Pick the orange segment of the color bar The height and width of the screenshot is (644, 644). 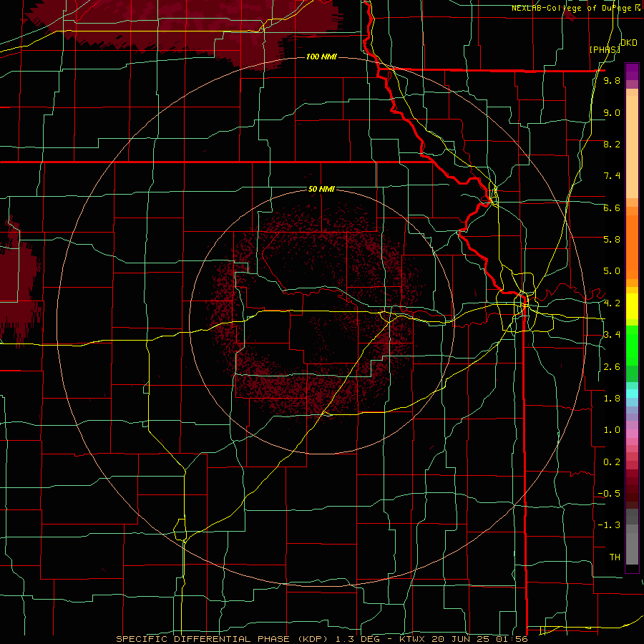[x=632, y=246]
